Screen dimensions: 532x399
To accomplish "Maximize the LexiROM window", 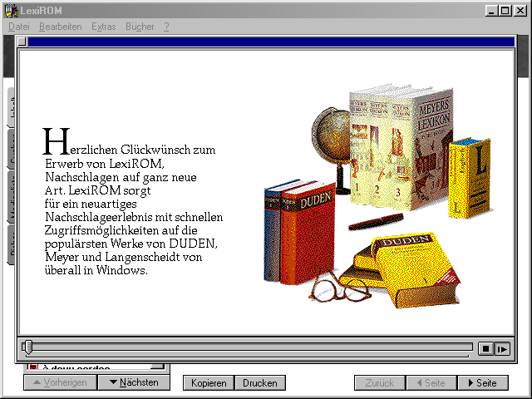I will 505,11.
